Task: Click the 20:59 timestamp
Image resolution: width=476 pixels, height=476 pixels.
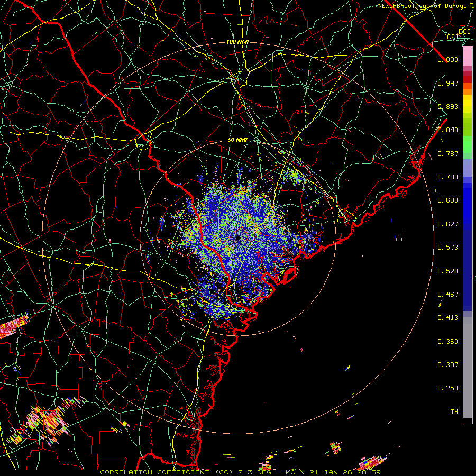Action: click(x=369, y=472)
